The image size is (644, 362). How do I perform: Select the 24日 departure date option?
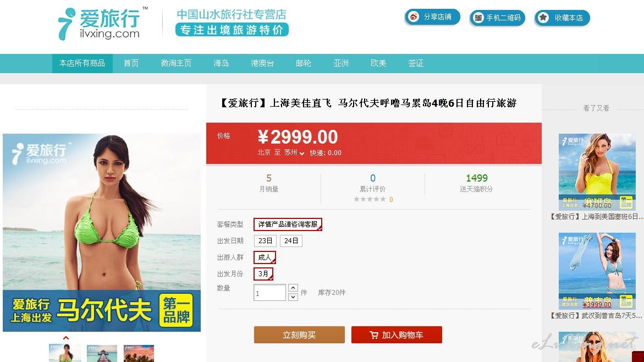click(291, 241)
